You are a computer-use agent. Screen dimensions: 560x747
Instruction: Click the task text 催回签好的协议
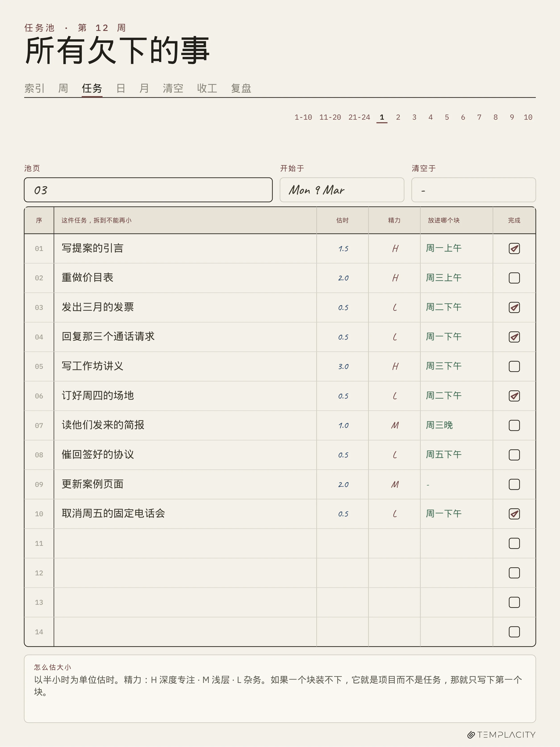(x=98, y=455)
